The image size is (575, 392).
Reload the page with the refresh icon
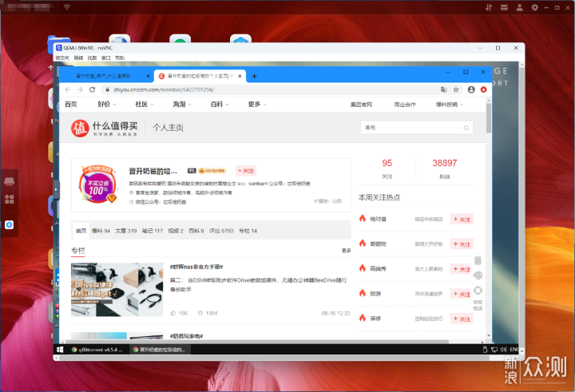pyautogui.click(x=93, y=89)
